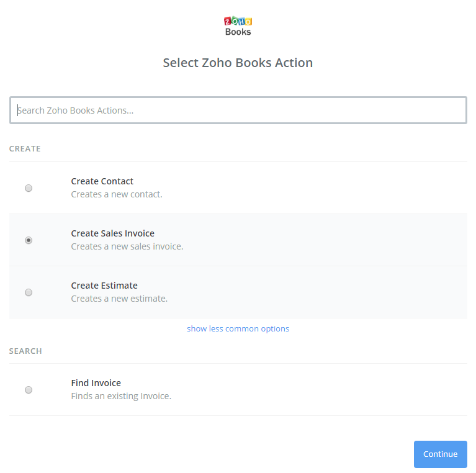This screenshot has width=476, height=473.
Task: Click the Select Zoho Books Action heading
Action: click(238, 63)
